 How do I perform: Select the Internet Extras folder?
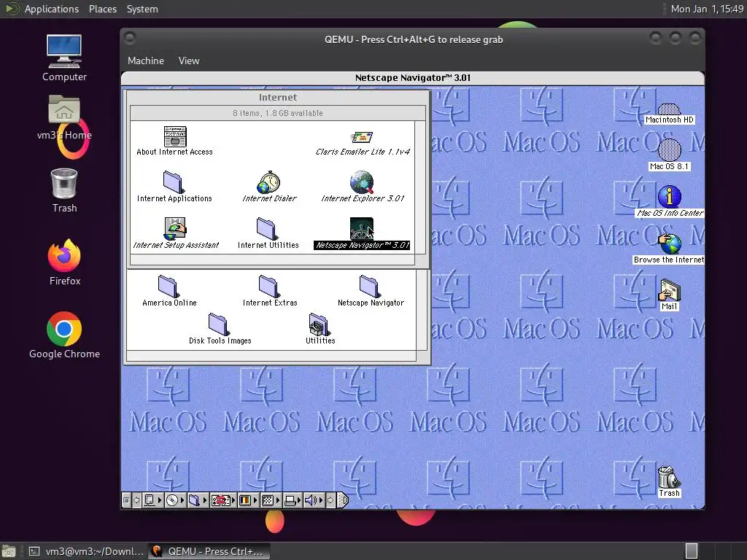[269, 287]
